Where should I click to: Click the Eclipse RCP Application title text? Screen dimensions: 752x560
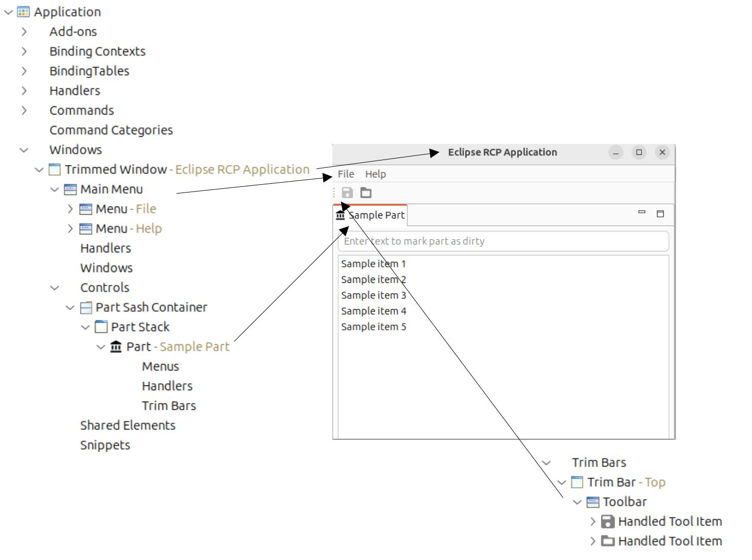pyautogui.click(x=502, y=152)
